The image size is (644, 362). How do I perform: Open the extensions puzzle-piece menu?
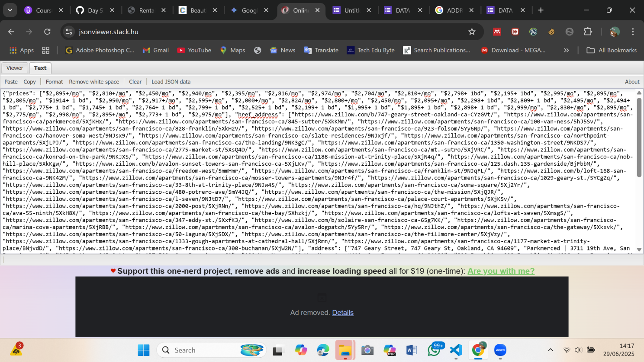pyautogui.click(x=588, y=32)
